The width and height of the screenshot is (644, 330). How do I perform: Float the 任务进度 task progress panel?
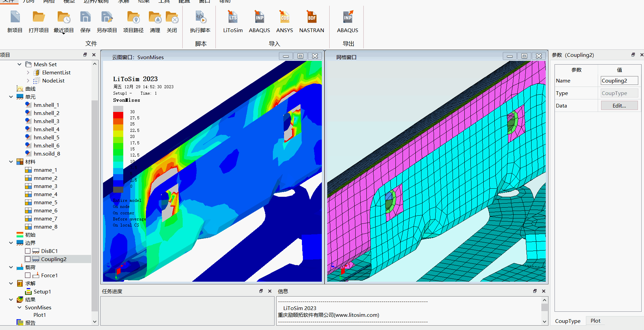261,291
